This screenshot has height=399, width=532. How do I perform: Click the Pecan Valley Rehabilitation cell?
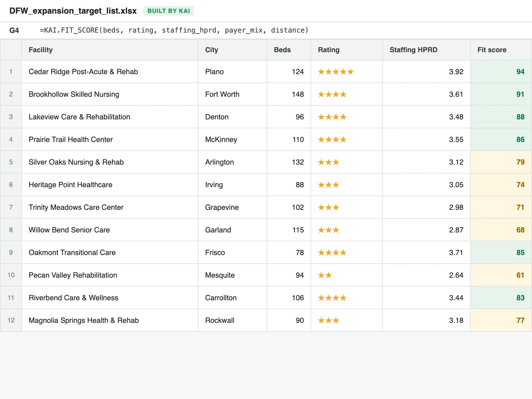(x=110, y=275)
